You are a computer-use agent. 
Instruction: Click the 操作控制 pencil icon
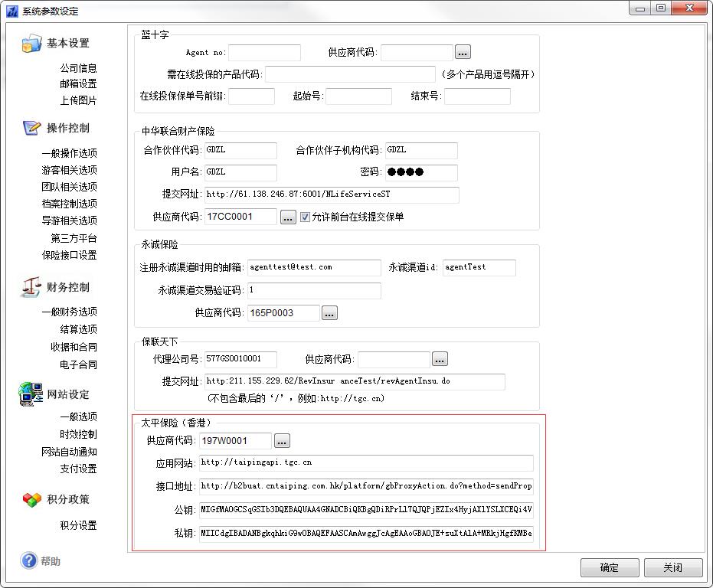(x=31, y=128)
